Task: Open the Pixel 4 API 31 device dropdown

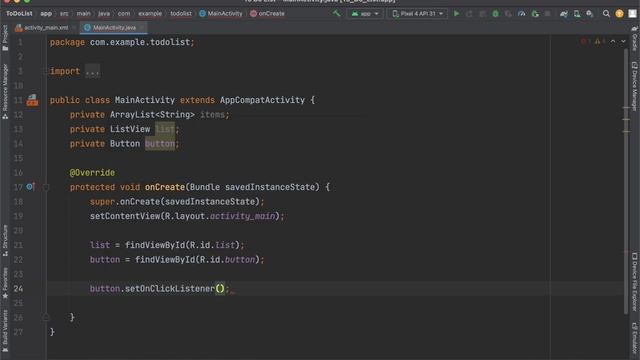Action: [417, 13]
